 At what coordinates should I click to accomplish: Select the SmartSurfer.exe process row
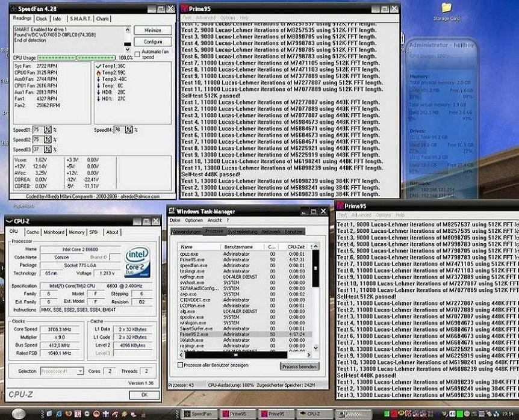[x=245, y=329]
